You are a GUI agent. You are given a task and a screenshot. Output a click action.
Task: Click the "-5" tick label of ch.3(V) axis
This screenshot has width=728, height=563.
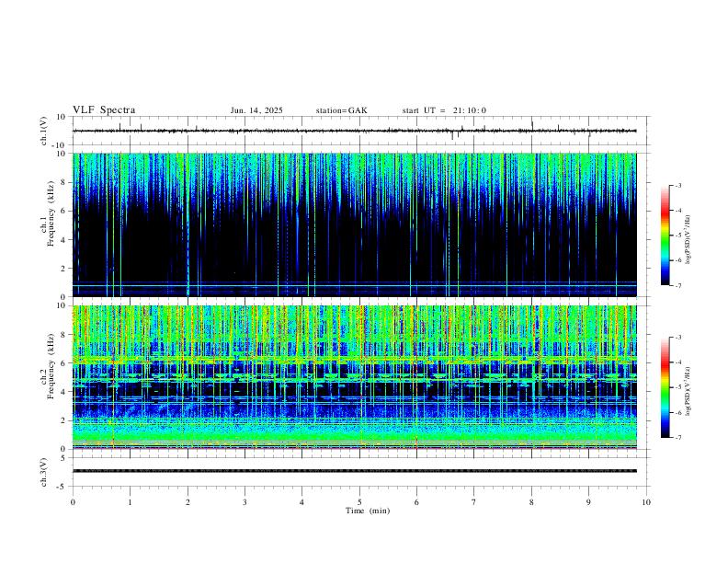62,487
